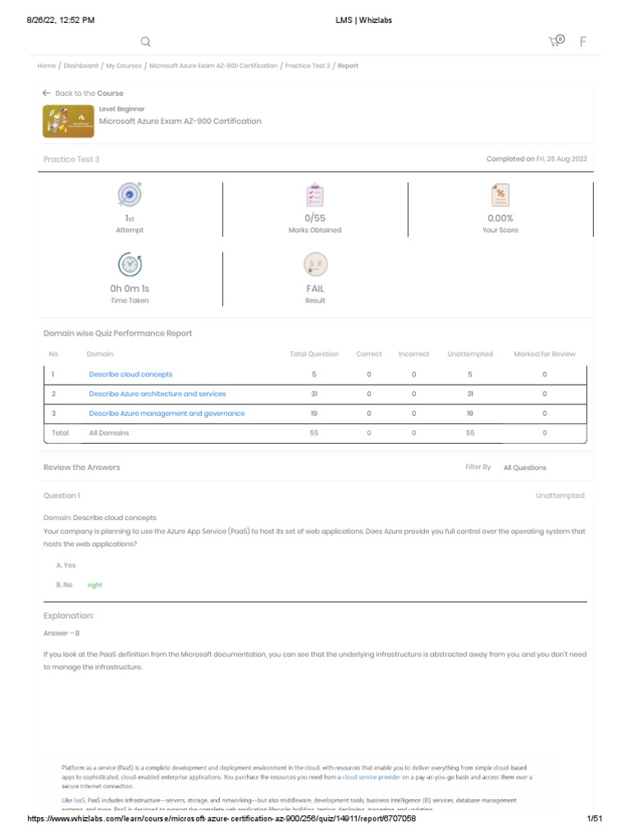Click the search magnifier icon

[x=146, y=42]
